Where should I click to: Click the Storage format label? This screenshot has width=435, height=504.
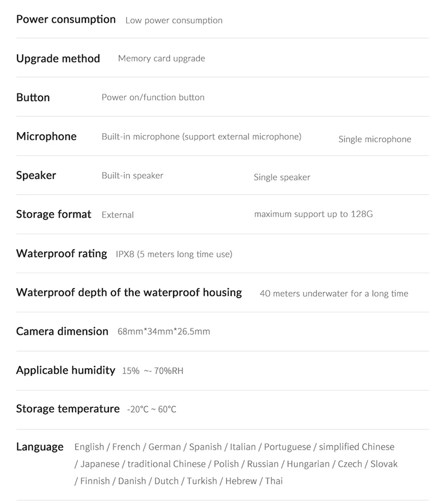(54, 214)
